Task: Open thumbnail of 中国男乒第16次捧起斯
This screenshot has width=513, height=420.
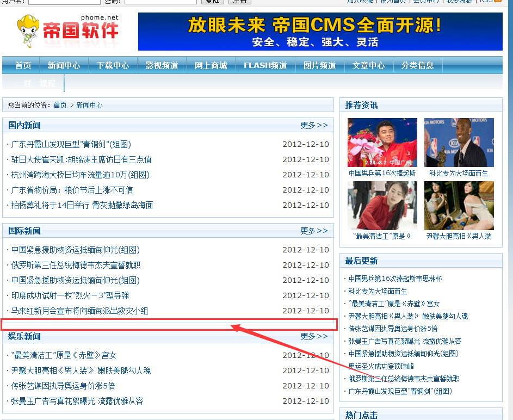Action: click(382, 143)
